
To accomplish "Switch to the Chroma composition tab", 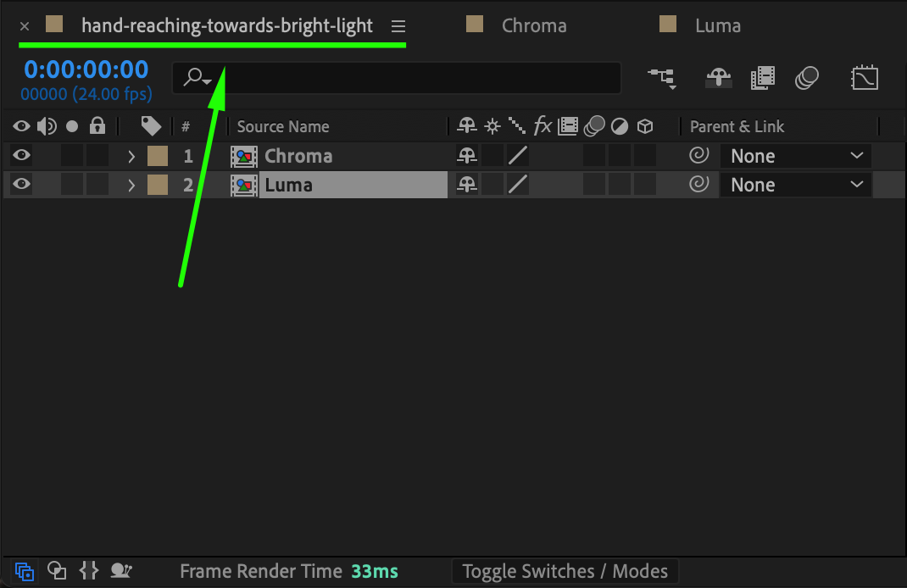I will point(534,25).
